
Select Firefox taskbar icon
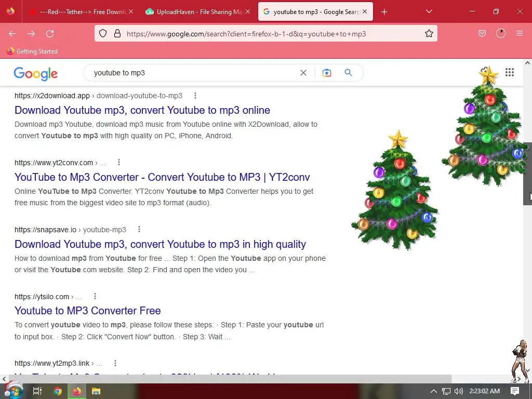[x=77, y=391]
